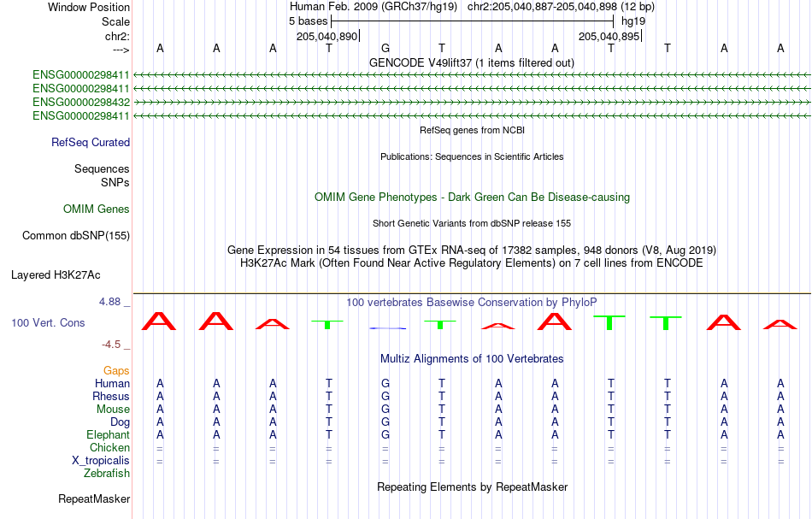The image size is (812, 519).
Task: Click the G base in Rhesus alignment row
Action: pos(385,396)
